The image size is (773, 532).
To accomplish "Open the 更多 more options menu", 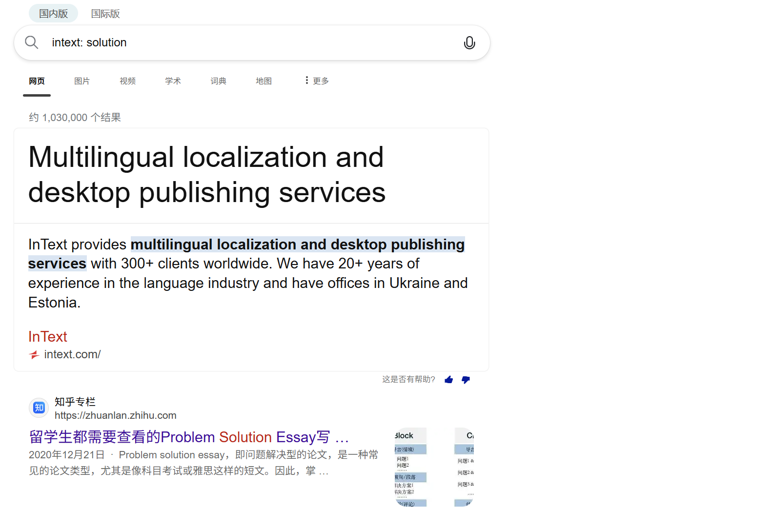I will (x=317, y=81).
